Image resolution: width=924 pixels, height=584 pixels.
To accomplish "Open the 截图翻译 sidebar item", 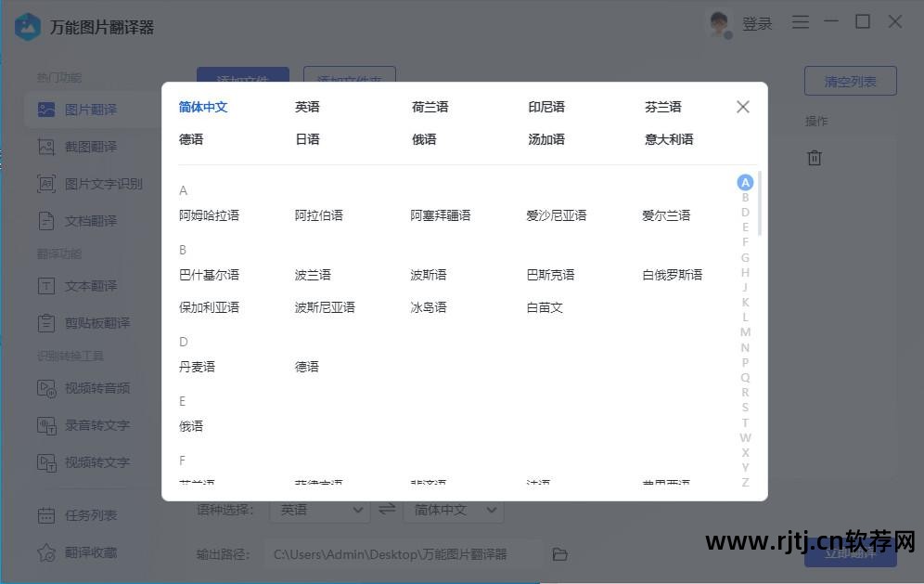I will tap(92, 147).
